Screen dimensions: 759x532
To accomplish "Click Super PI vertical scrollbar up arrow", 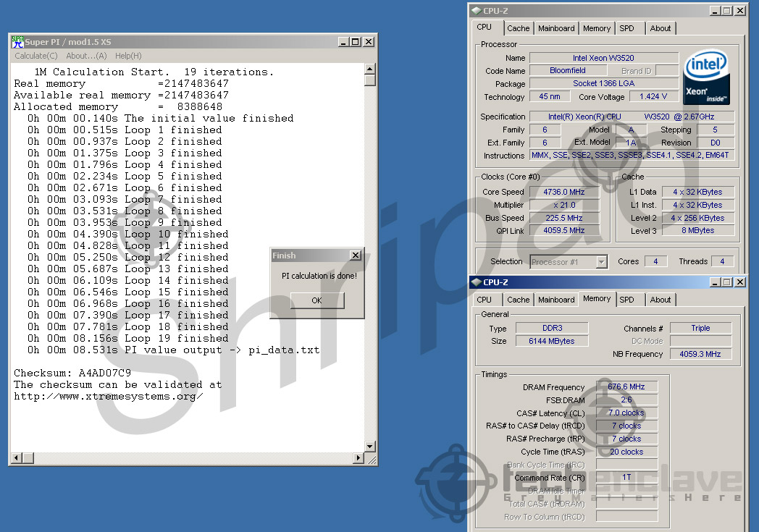I will point(370,69).
